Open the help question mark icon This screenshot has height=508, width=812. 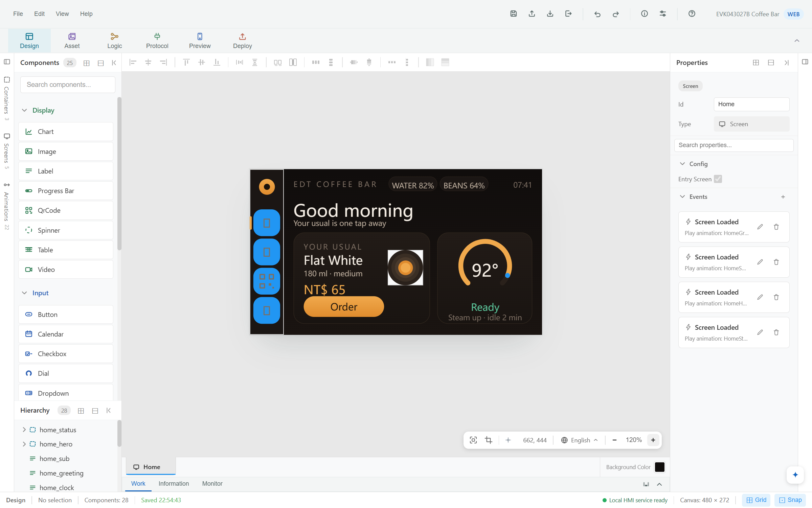pos(692,14)
